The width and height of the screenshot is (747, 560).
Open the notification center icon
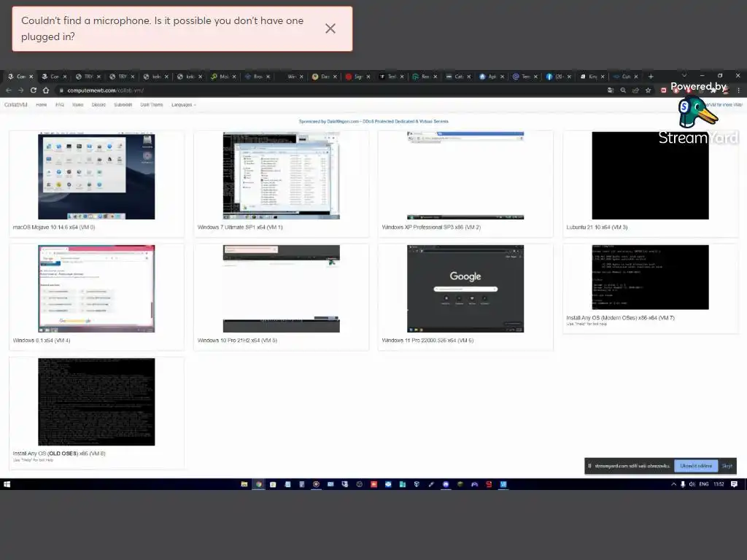[x=734, y=484]
